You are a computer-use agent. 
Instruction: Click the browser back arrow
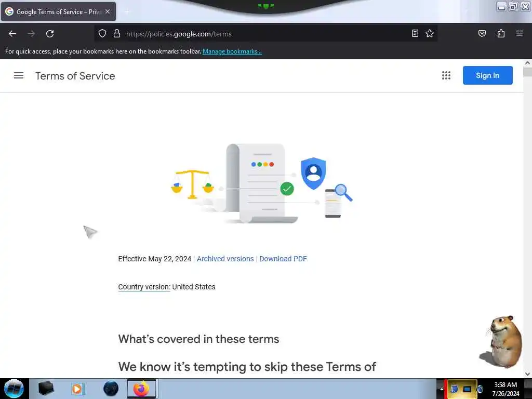[x=12, y=34]
